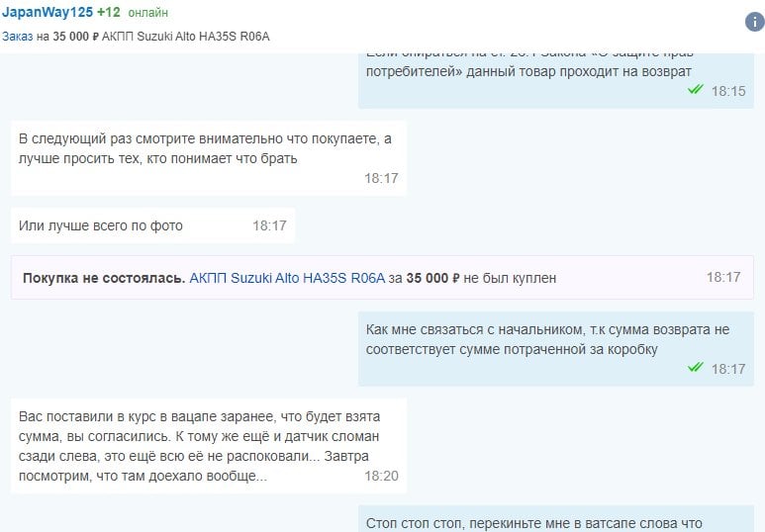Select the message 'Вас поставили в курс в вацапе'
This screenshot has height=532, width=765.
pyautogui.click(x=209, y=446)
